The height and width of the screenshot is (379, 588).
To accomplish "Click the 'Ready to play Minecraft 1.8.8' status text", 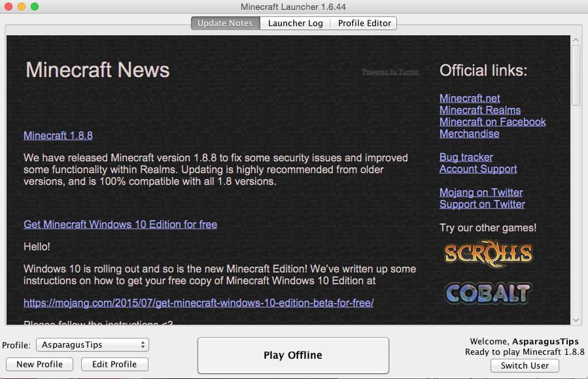I will [525, 352].
